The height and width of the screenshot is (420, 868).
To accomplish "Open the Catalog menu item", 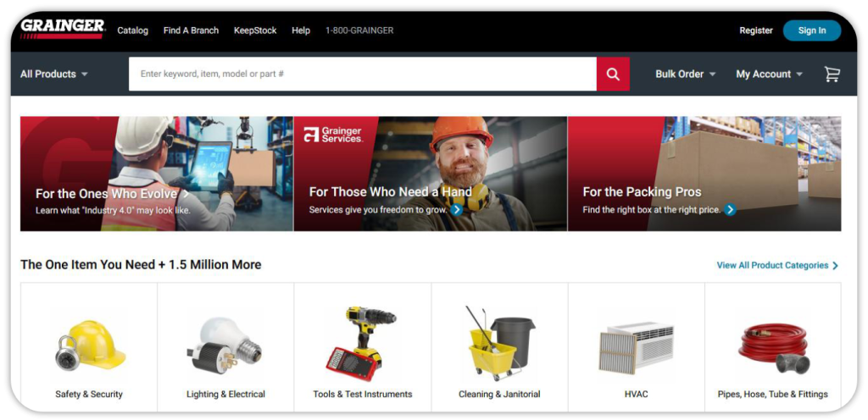I will [133, 30].
